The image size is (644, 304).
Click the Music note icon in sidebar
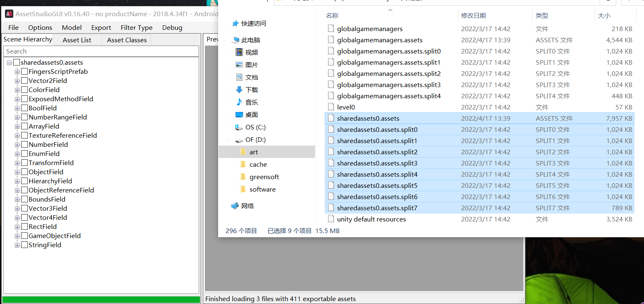[x=239, y=102]
